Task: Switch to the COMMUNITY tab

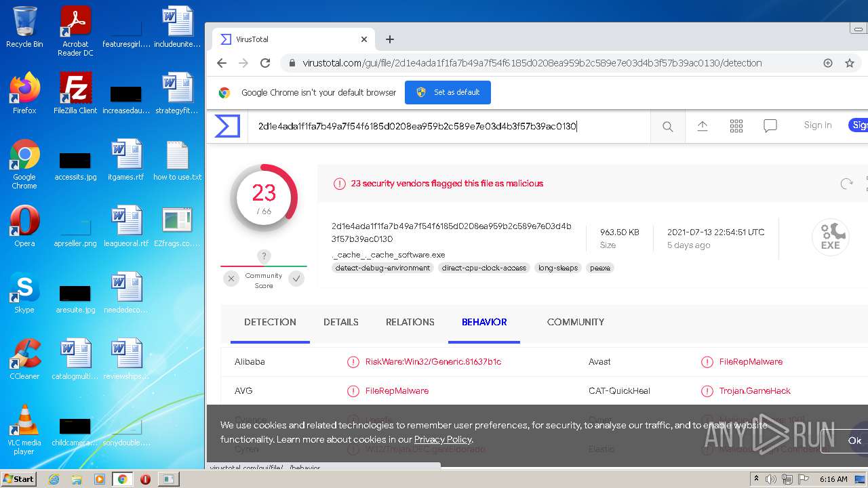Action: pyautogui.click(x=576, y=322)
